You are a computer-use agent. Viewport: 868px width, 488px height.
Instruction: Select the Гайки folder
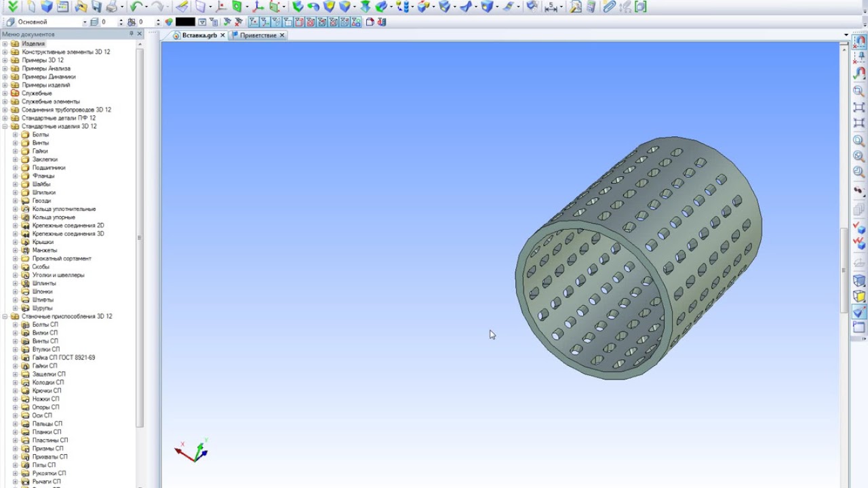[40, 151]
